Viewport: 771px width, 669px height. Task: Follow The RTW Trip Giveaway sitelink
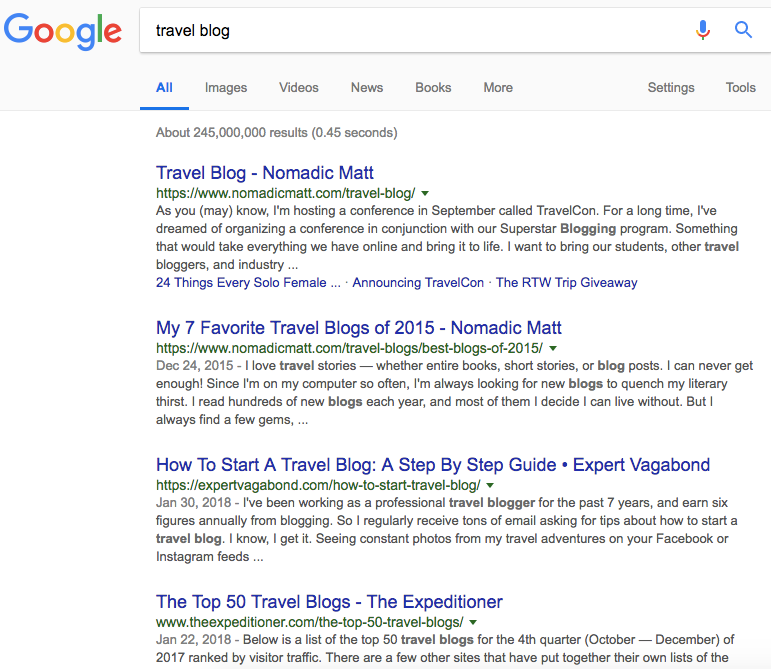[x=566, y=283]
